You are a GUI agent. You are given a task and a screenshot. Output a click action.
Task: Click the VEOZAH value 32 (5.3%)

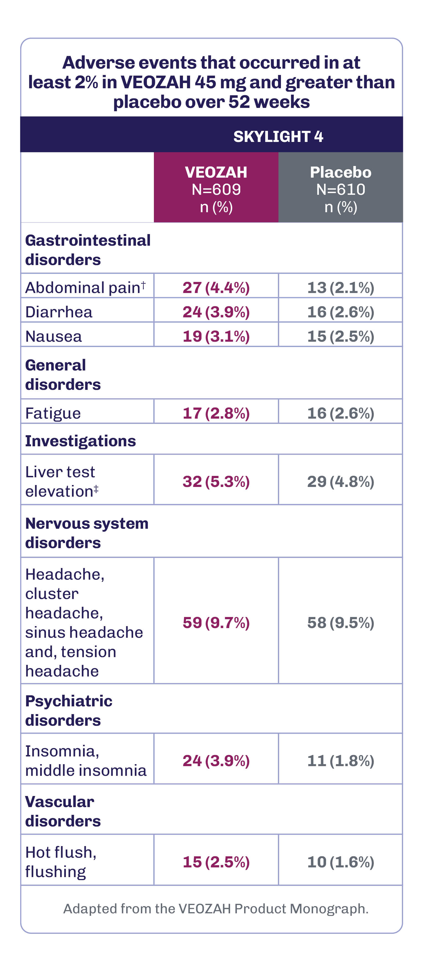216,481
